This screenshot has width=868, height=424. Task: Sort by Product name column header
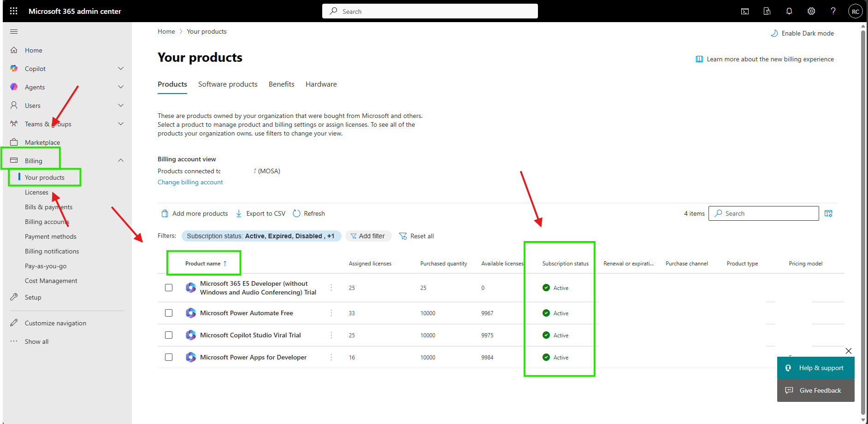pos(206,264)
